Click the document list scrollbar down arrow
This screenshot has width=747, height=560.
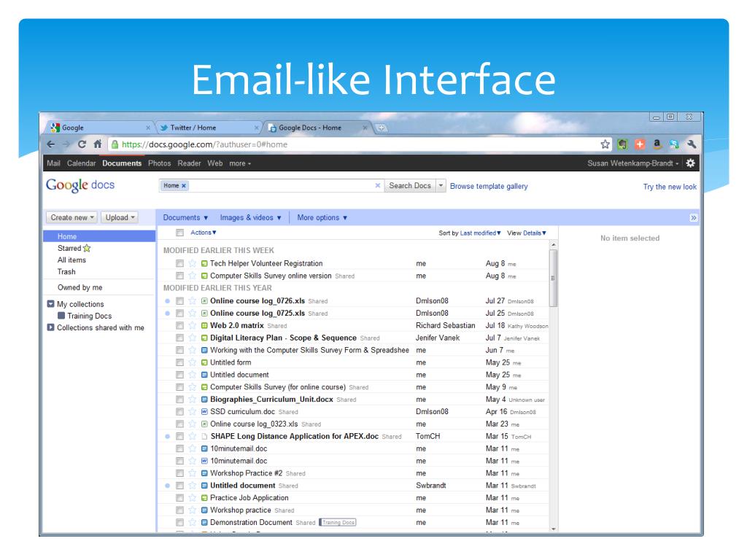point(553,529)
